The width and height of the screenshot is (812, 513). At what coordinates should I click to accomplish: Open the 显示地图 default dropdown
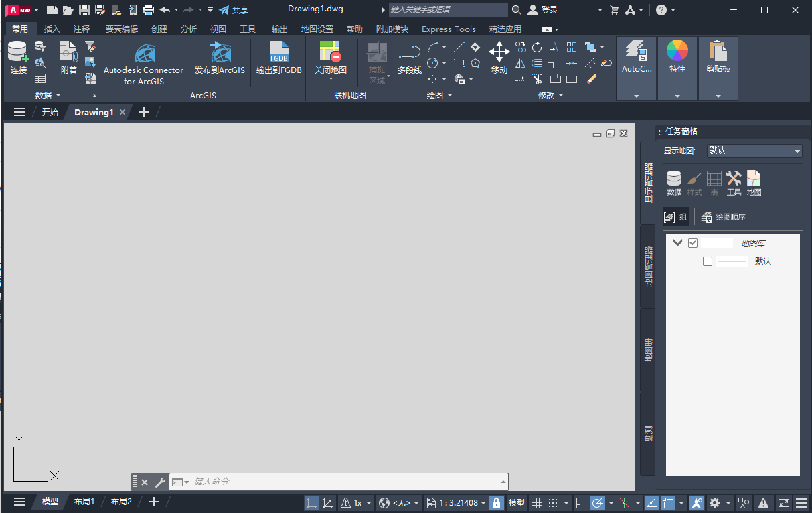point(754,150)
